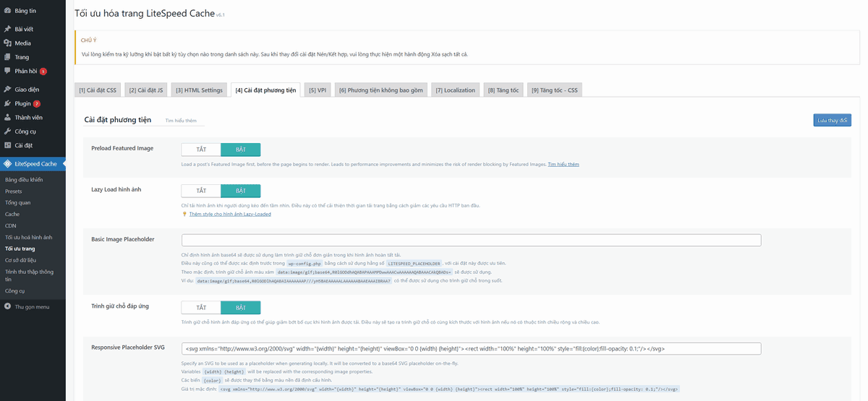
Task: Open the Presets submenu item
Action: pyautogui.click(x=14, y=191)
